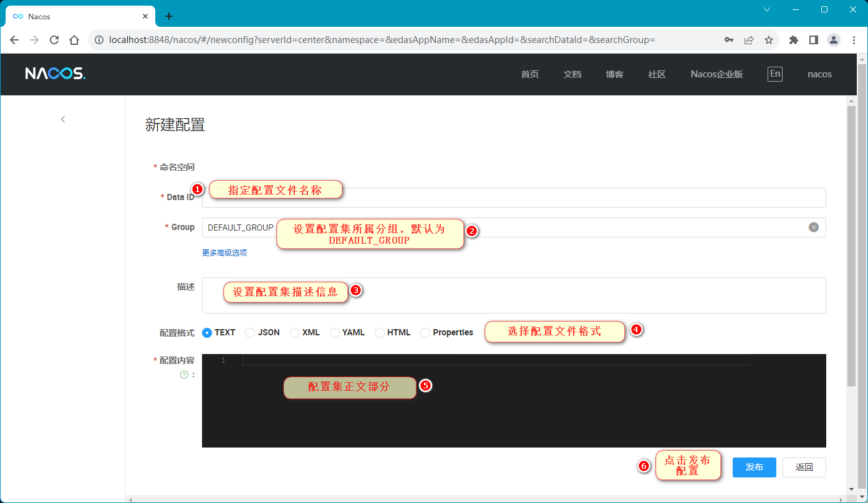This screenshot has height=503, width=868.
Task: Open tab search chevron in title bar
Action: click(x=767, y=9)
